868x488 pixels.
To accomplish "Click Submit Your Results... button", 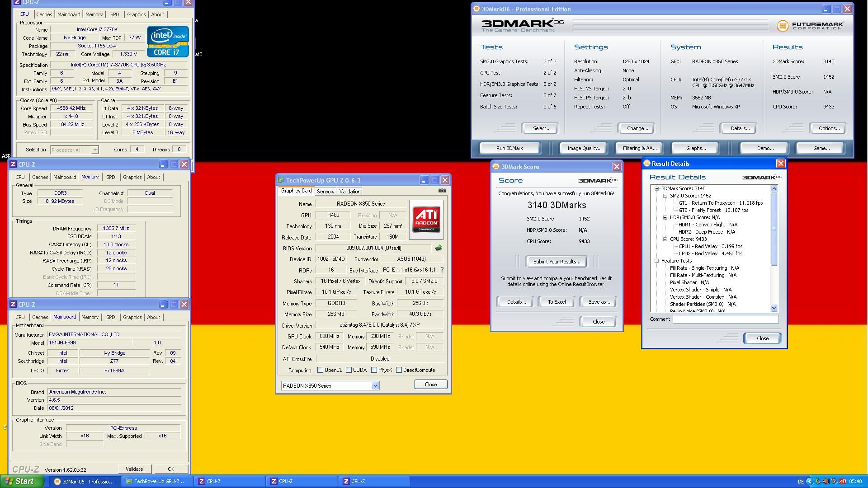I will pos(557,262).
